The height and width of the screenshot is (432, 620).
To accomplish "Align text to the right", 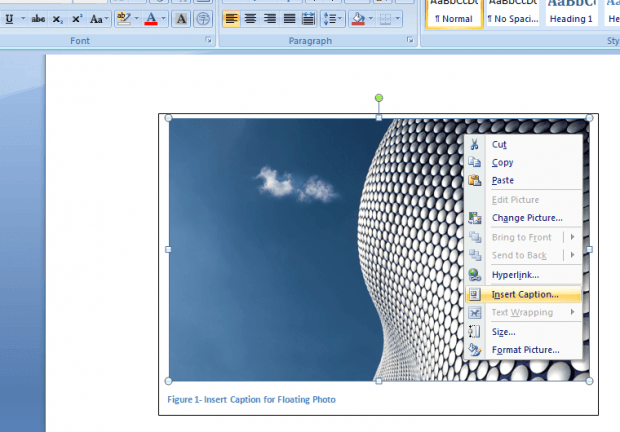I will point(270,19).
